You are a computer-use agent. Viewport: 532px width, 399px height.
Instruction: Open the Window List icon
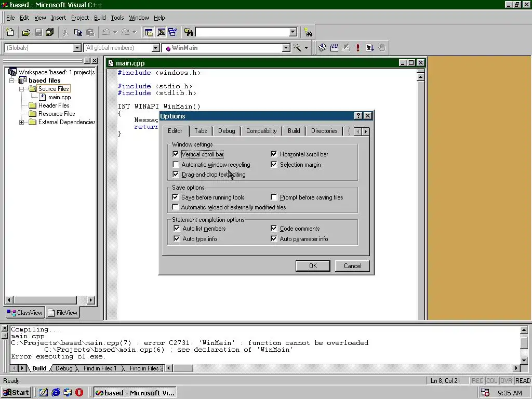pyautogui.click(x=172, y=32)
